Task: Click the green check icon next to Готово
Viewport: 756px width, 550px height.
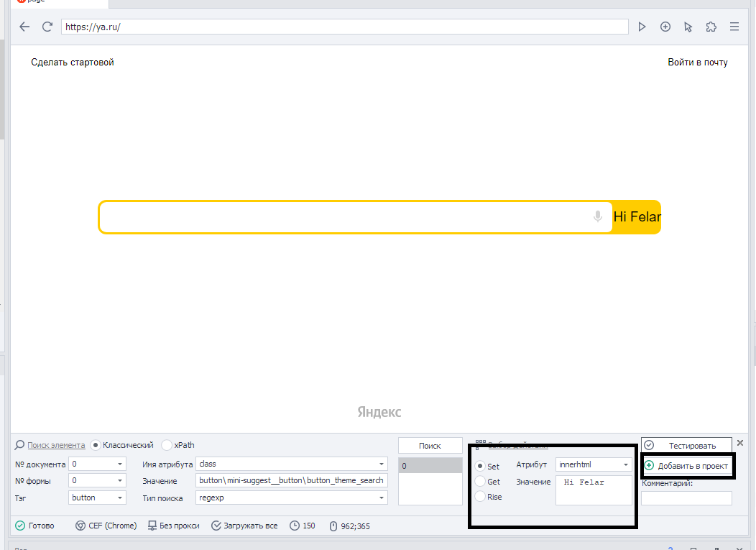Action: click(20, 526)
